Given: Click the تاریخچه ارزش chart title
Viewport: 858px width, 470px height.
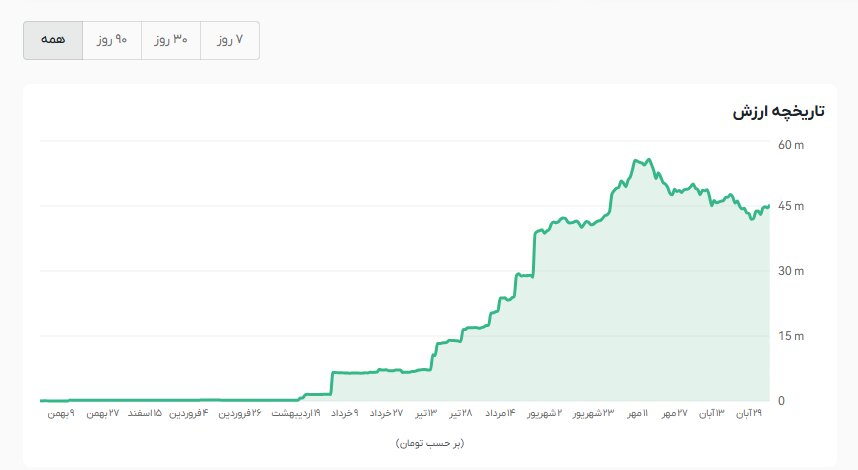Looking at the screenshot, I should 778,111.
